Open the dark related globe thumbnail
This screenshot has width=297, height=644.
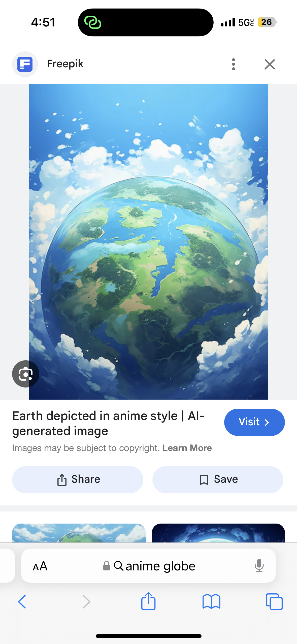[218, 533]
